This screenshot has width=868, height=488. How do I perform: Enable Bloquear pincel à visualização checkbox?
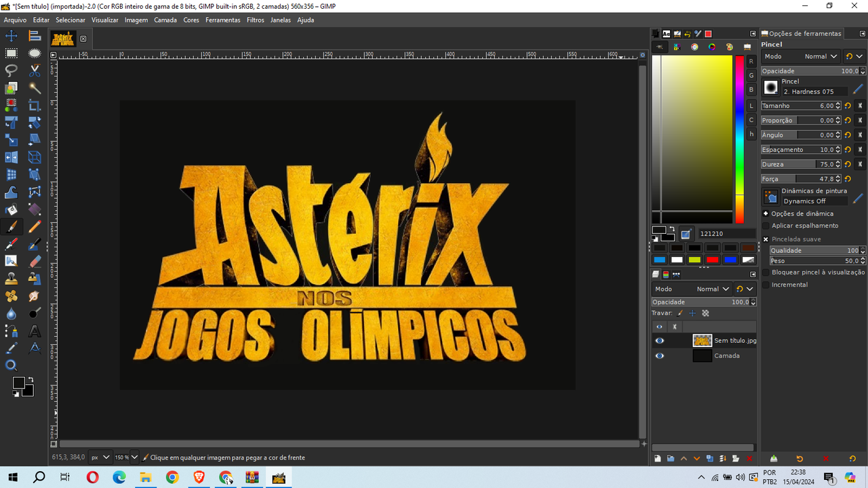pyautogui.click(x=766, y=272)
